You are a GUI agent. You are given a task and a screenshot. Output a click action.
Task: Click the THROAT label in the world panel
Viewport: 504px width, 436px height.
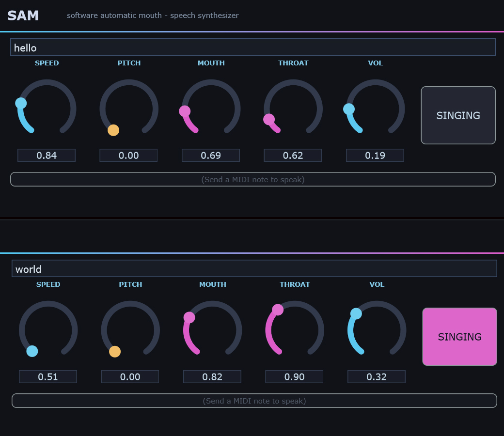[x=295, y=284]
